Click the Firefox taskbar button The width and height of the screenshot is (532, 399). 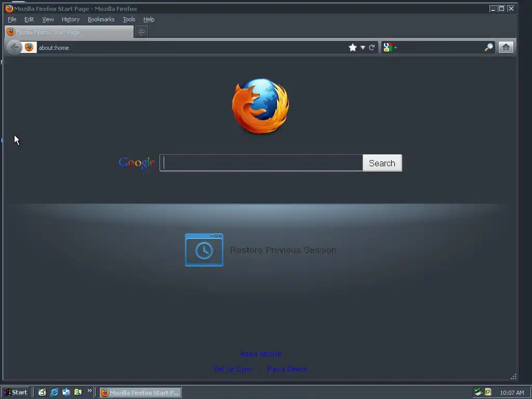tap(140, 393)
